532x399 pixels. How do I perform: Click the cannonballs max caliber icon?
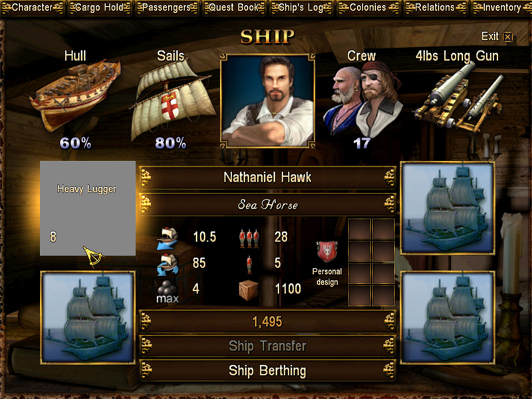168,291
